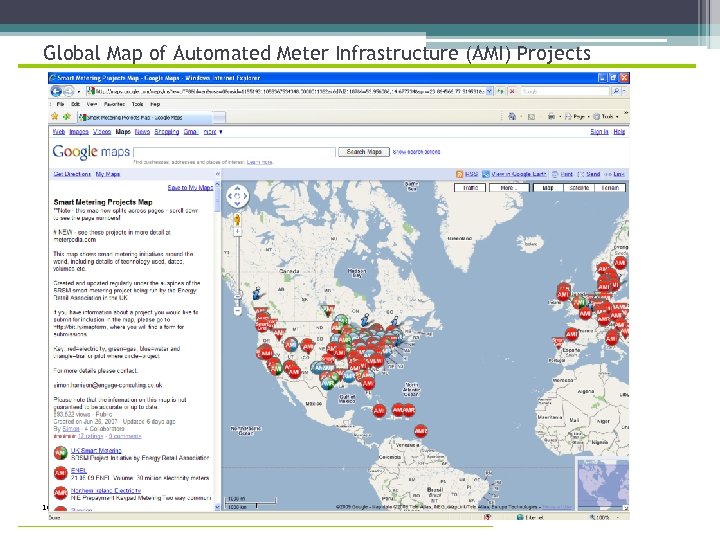Viewport: 720px width, 540px height.
Task: Switch to the Map view
Action: 548,188
